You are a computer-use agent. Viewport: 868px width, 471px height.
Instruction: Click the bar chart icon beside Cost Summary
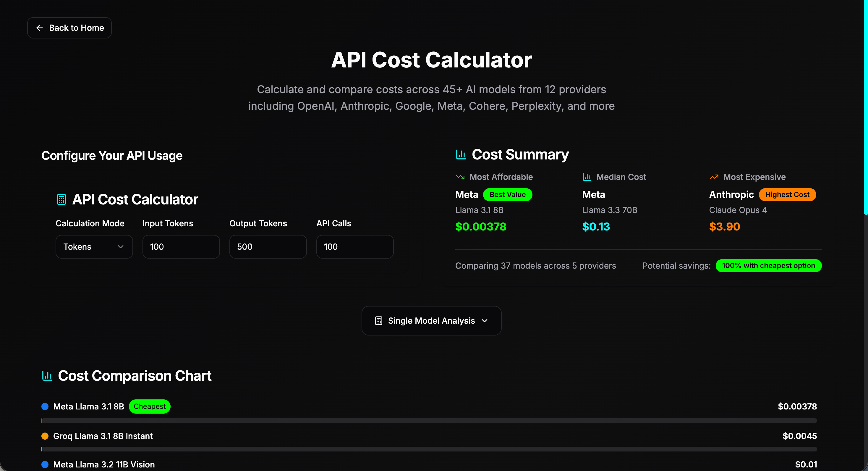pos(461,154)
